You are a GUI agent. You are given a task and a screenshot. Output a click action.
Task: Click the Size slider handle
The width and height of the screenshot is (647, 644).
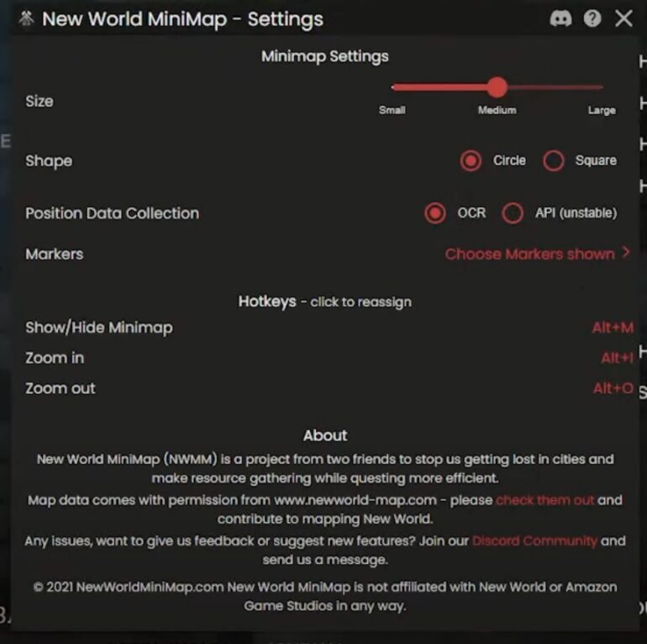click(497, 87)
